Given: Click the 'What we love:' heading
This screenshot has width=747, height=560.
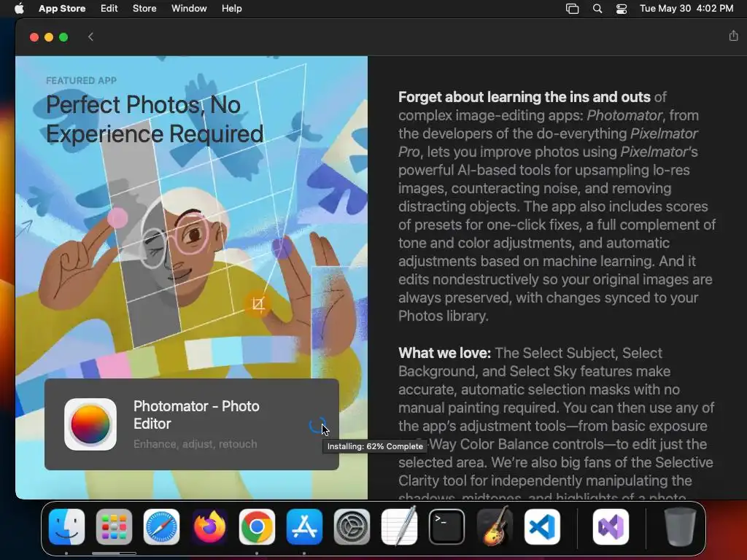Looking at the screenshot, I should coord(444,353).
